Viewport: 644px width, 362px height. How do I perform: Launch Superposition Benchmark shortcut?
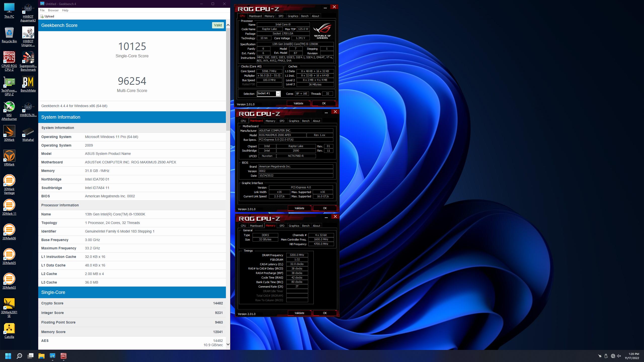(28, 61)
